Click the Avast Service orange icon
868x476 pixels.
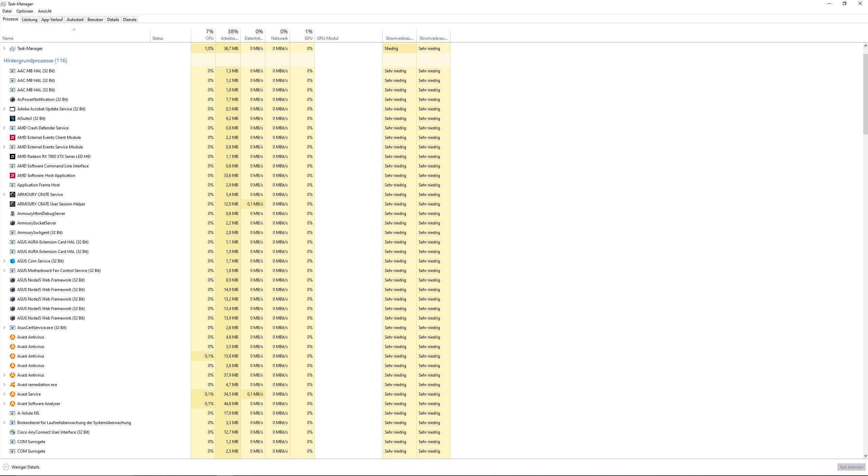pos(13,394)
